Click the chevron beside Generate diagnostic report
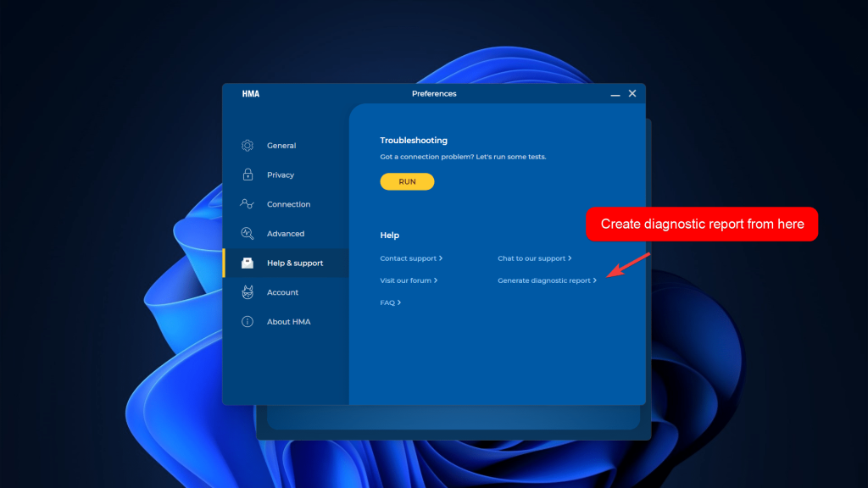Image resolution: width=868 pixels, height=488 pixels. coord(594,280)
